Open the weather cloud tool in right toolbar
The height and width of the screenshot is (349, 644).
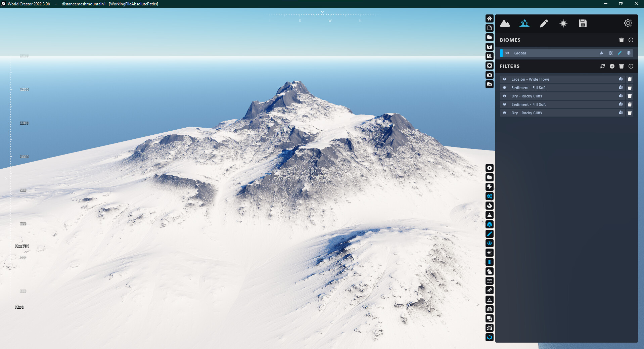[x=490, y=271]
